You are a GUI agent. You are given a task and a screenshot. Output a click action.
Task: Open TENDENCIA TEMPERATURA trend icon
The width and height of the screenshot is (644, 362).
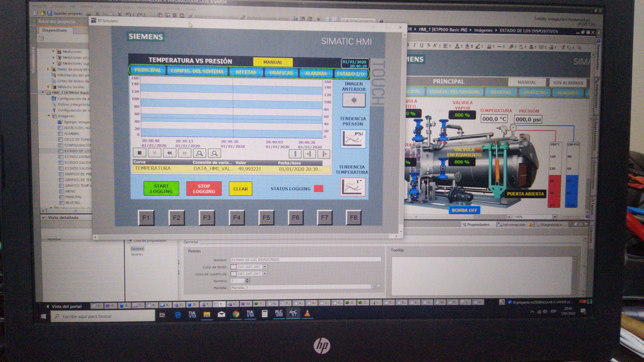[x=353, y=187]
